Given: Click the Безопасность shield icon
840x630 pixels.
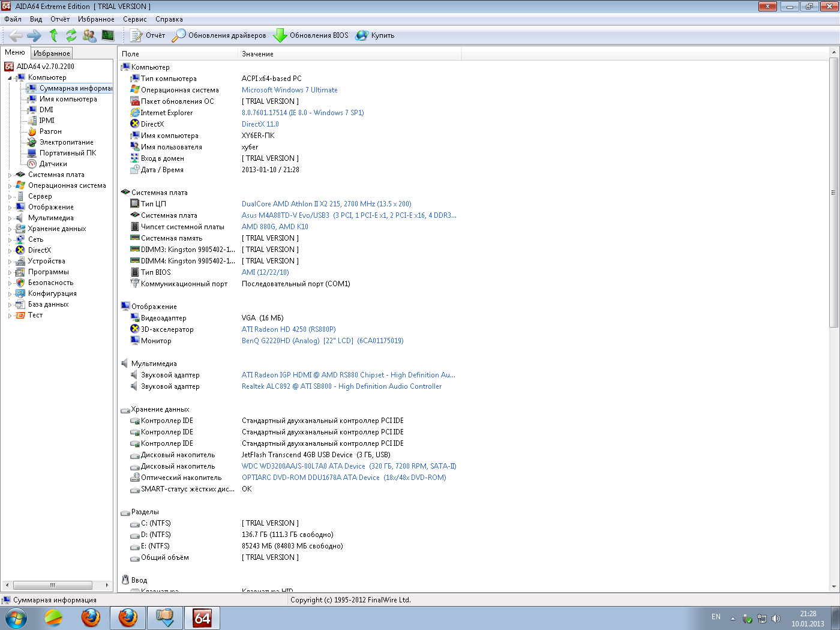Looking at the screenshot, I should [x=20, y=283].
